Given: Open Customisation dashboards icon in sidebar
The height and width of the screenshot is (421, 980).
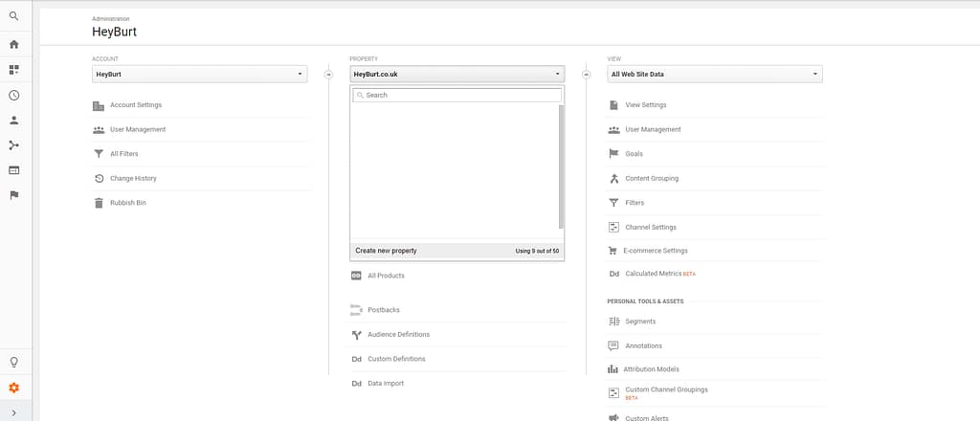Looking at the screenshot, I should coord(13,69).
